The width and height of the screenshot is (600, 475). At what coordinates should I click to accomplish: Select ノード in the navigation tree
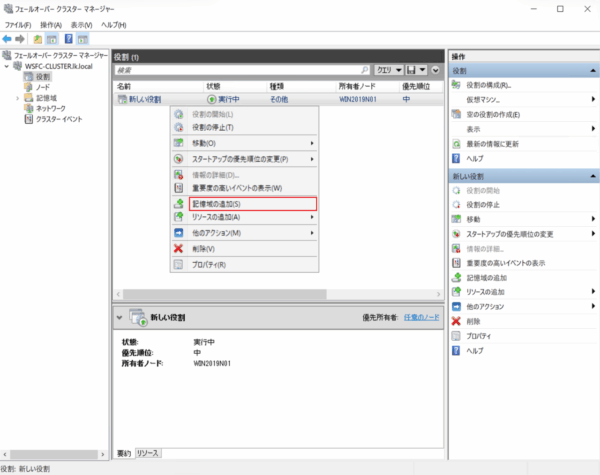click(43, 87)
